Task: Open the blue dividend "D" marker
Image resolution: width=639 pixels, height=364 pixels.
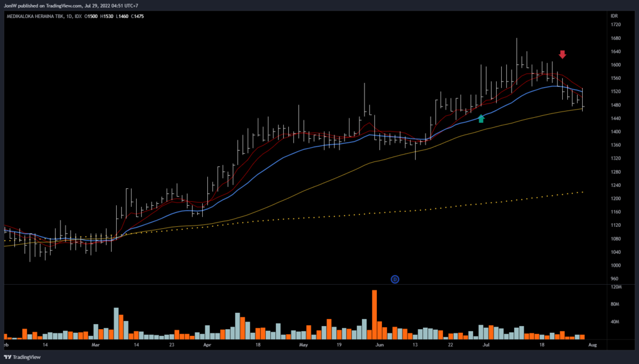Action: (x=394, y=279)
